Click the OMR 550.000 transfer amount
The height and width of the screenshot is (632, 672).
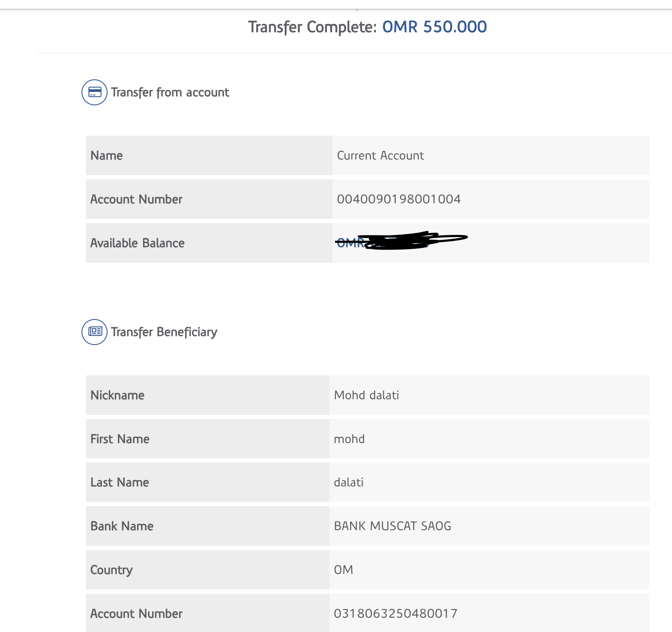tap(434, 27)
